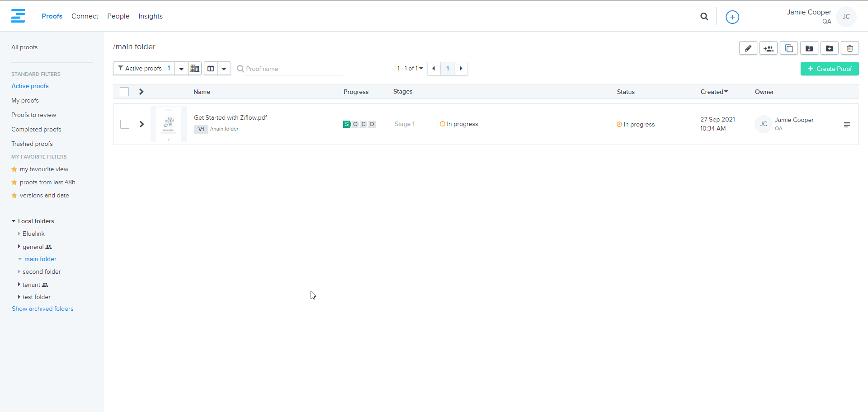Click the Proof name search field

pyautogui.click(x=294, y=69)
